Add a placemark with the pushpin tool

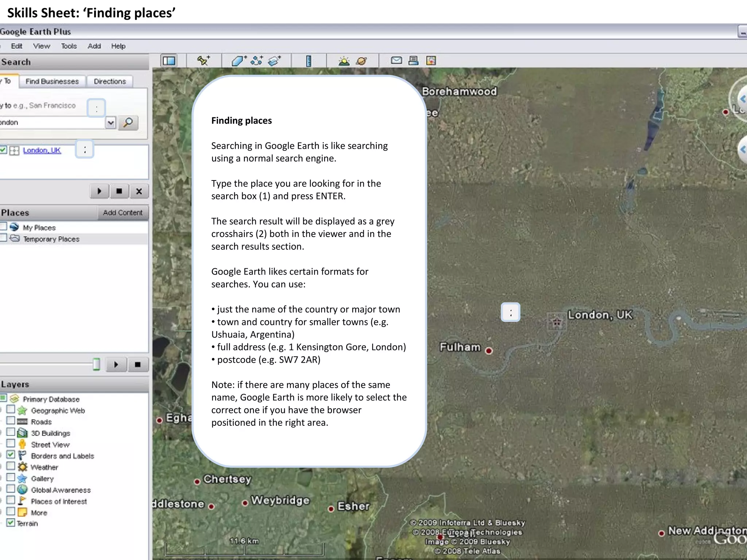203,60
